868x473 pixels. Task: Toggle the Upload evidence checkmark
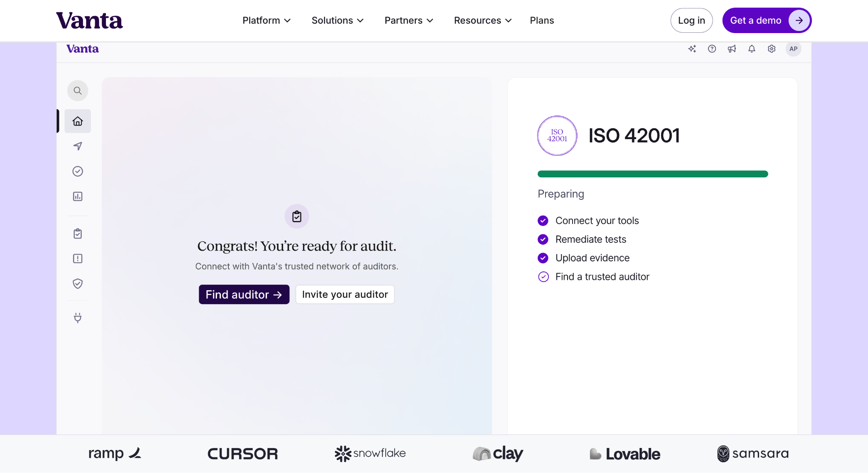click(x=543, y=258)
